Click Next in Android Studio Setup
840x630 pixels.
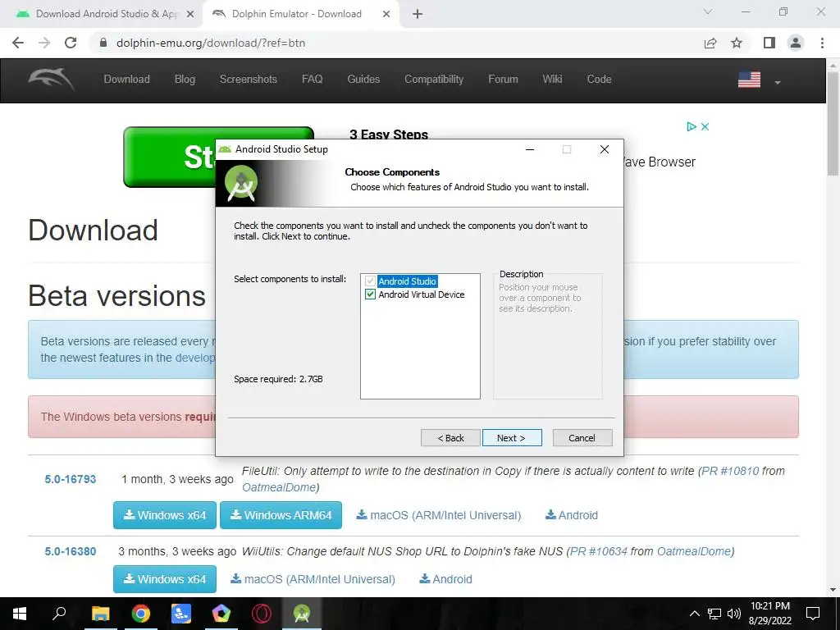[x=512, y=438]
